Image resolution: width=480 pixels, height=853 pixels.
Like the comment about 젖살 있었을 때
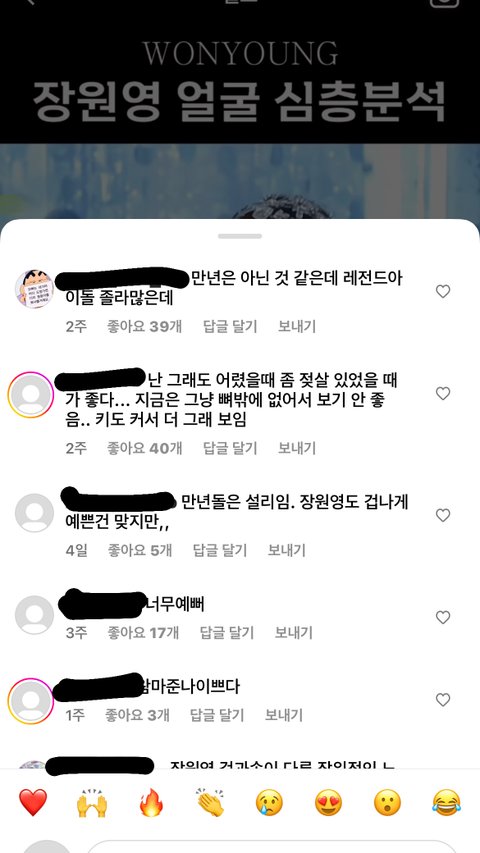tap(443, 393)
